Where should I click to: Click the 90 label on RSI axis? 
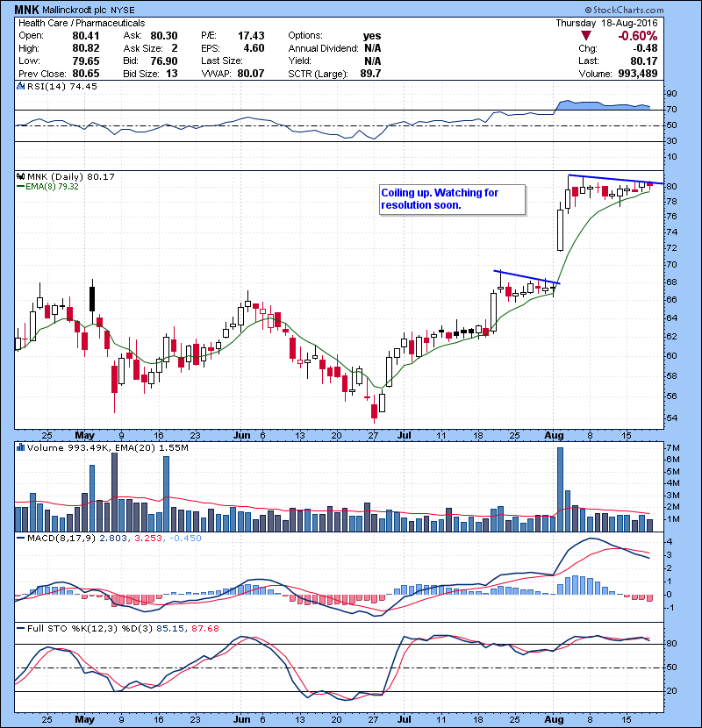672,94
